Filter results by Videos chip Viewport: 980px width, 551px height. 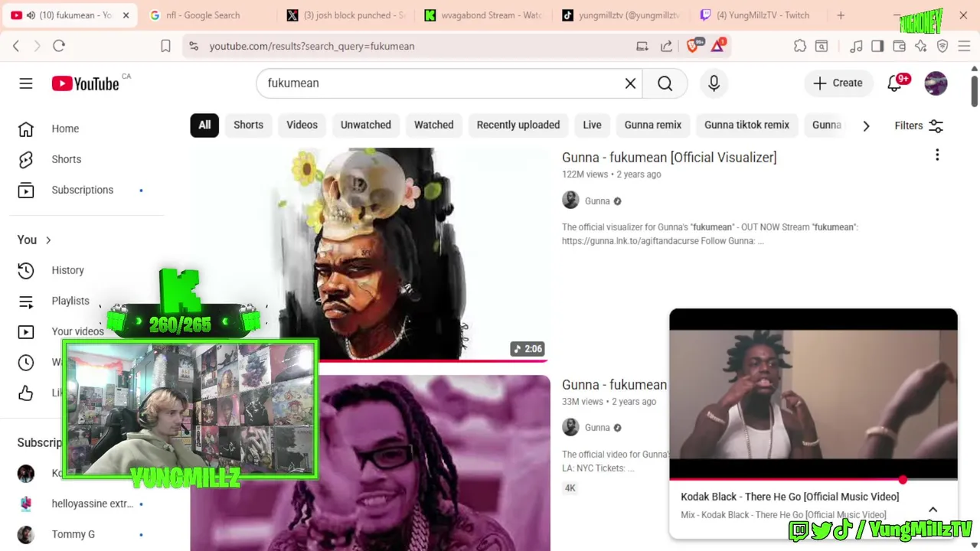302,125
